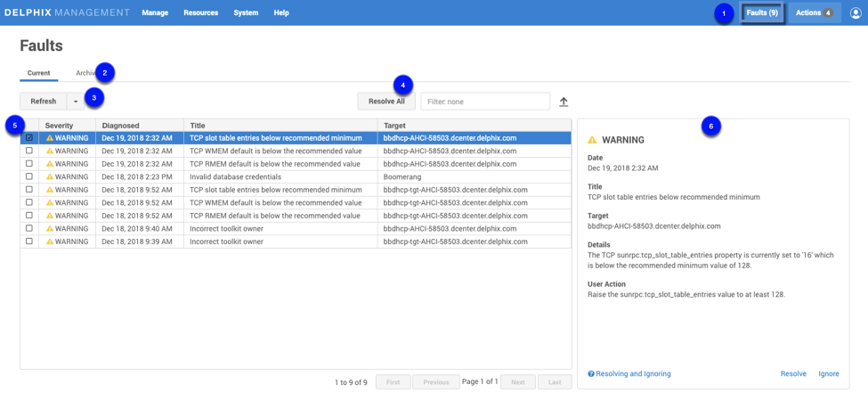
Task: Click the user profile icon
Action: tap(855, 13)
